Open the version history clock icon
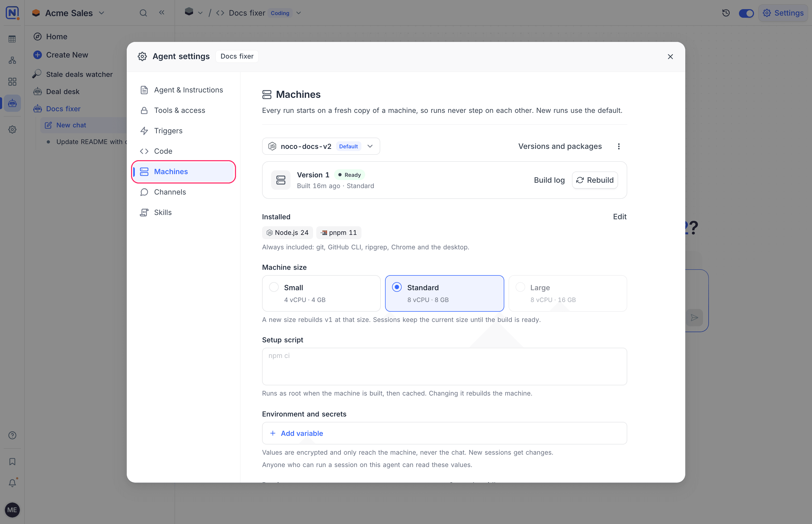Screen dimensions: 812x524 point(726,13)
